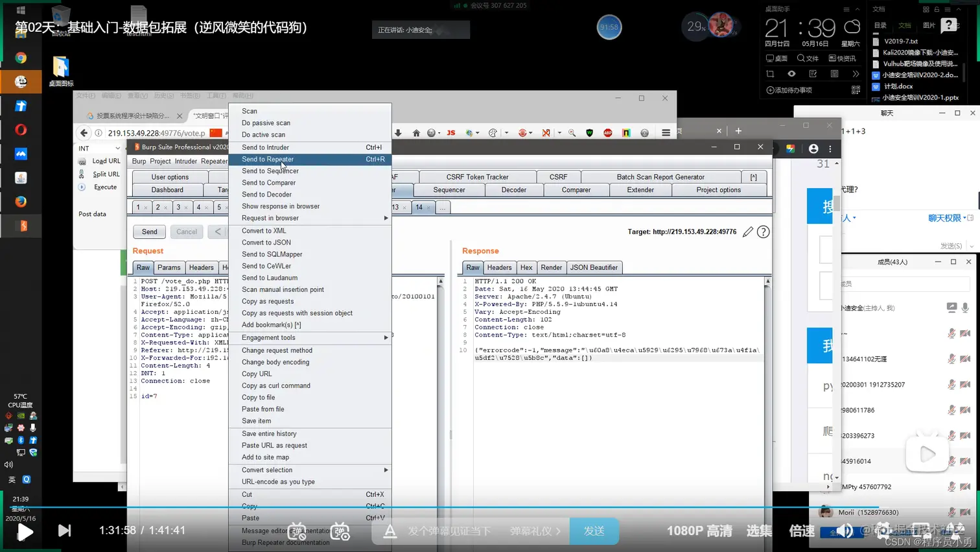This screenshot has height=552, width=980.
Task: Open the JSON Beautifier response tab
Action: [x=594, y=267]
